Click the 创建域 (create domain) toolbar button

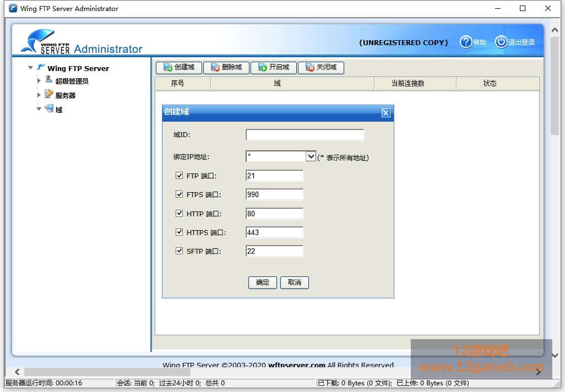click(x=179, y=67)
